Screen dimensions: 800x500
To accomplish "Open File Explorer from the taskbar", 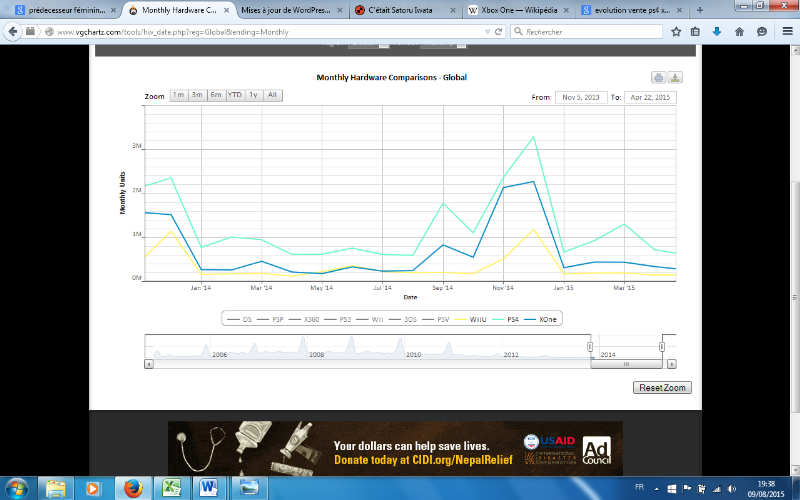I will pyautogui.click(x=56, y=488).
